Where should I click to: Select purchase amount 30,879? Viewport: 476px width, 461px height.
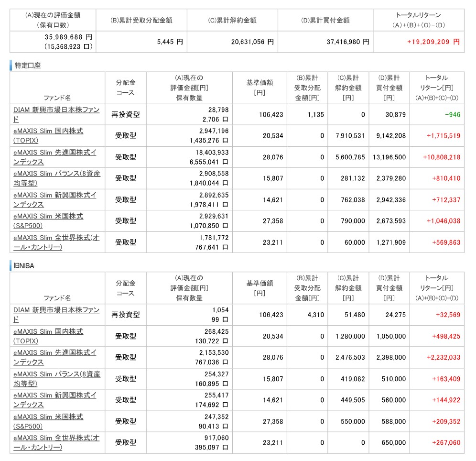pos(396,114)
